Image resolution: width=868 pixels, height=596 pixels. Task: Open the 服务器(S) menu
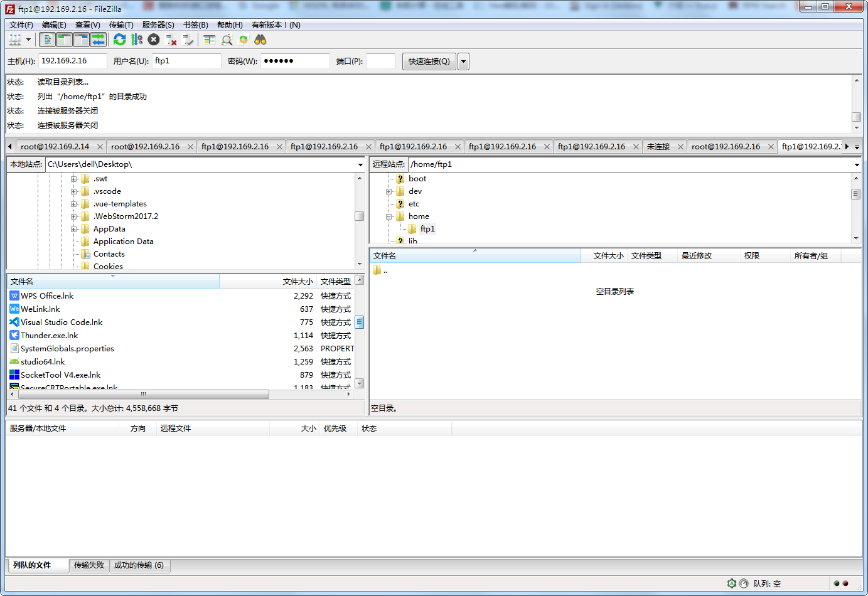(158, 25)
